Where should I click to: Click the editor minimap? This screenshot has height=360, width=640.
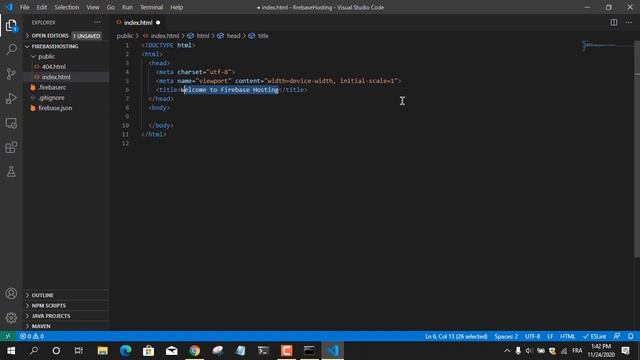coord(607,45)
